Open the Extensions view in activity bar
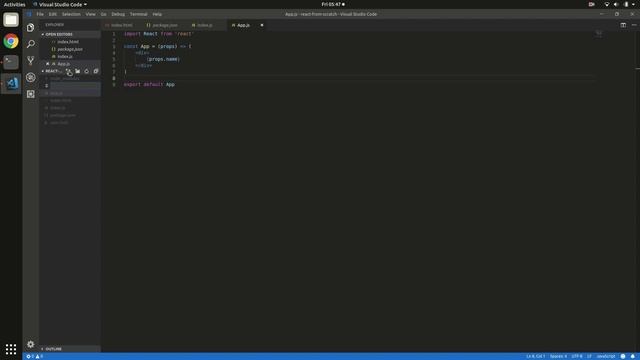The height and width of the screenshot is (360, 640). tap(31, 94)
